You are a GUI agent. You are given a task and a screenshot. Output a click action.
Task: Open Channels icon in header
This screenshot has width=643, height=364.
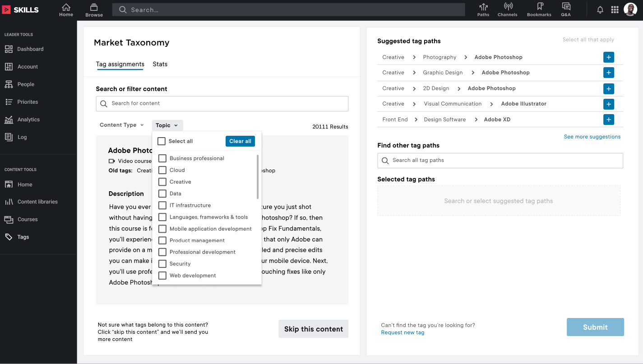click(508, 10)
